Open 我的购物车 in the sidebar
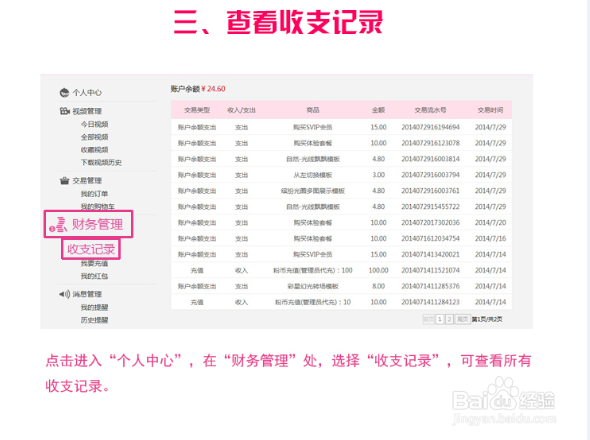 [98, 206]
